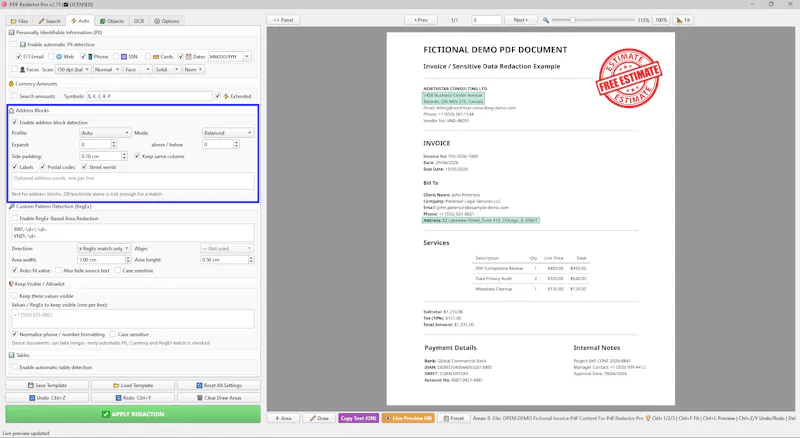
Task: Open the Files tab
Action: pyautogui.click(x=19, y=21)
